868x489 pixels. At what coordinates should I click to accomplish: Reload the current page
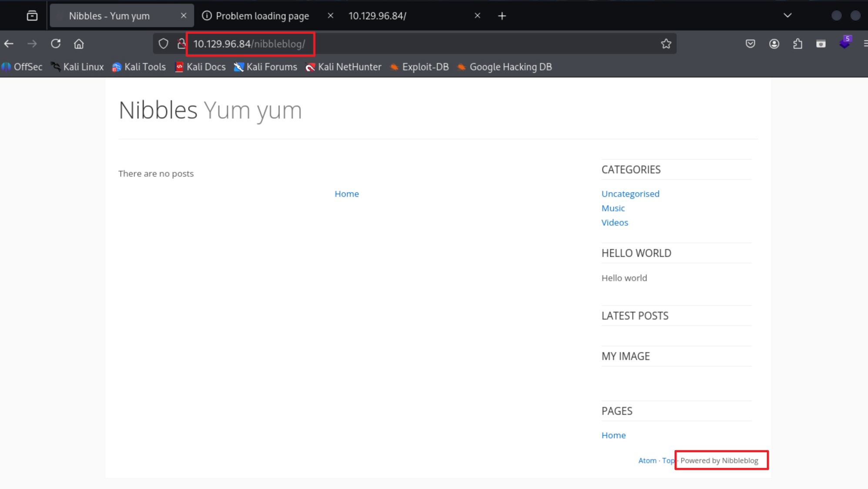56,44
